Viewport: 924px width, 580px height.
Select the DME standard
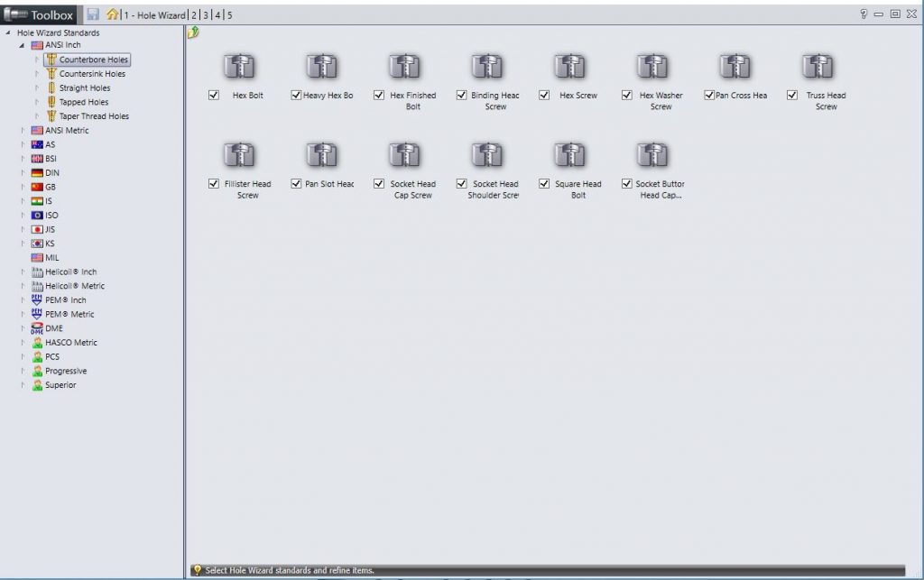pos(53,328)
